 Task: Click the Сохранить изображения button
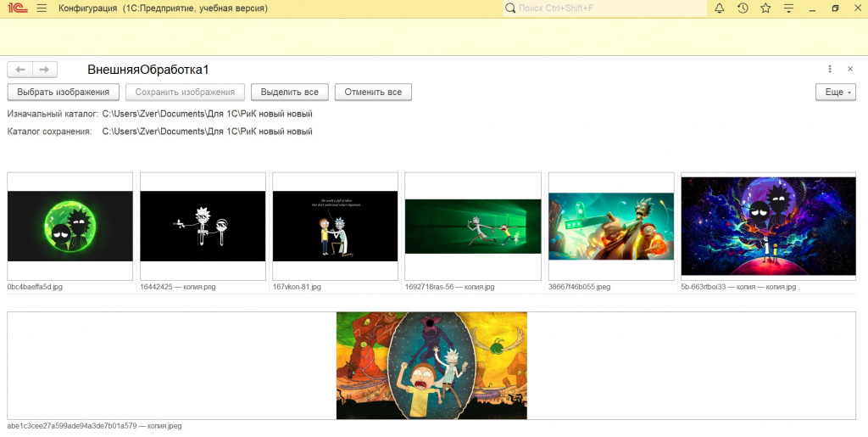click(185, 92)
